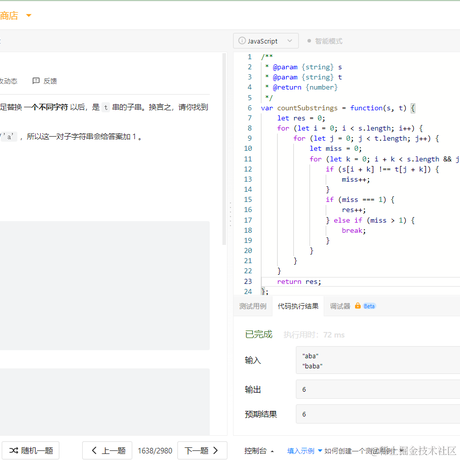This screenshot has height=460, width=460.
Task: Click the 执行用时: 72 ms text
Action: (x=314, y=335)
